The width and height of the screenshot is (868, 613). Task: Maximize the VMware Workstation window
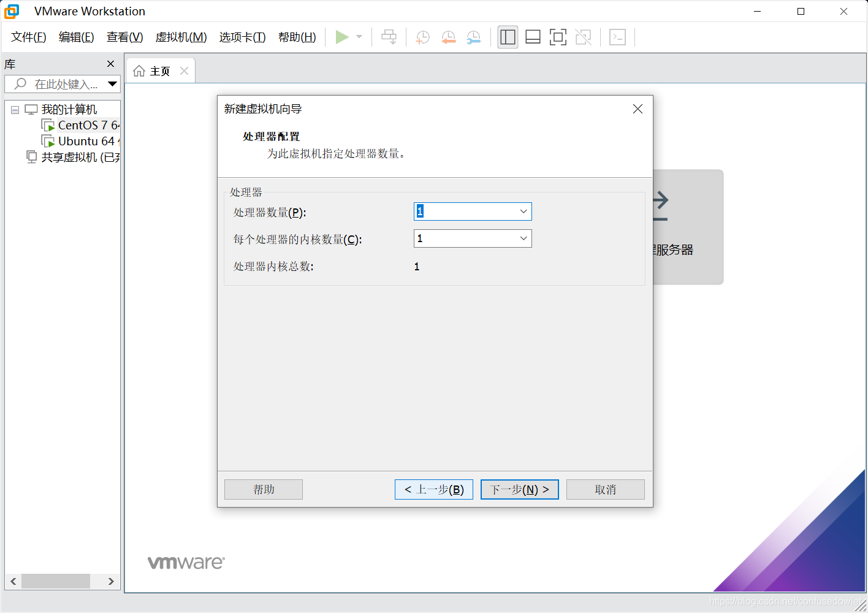tap(801, 12)
